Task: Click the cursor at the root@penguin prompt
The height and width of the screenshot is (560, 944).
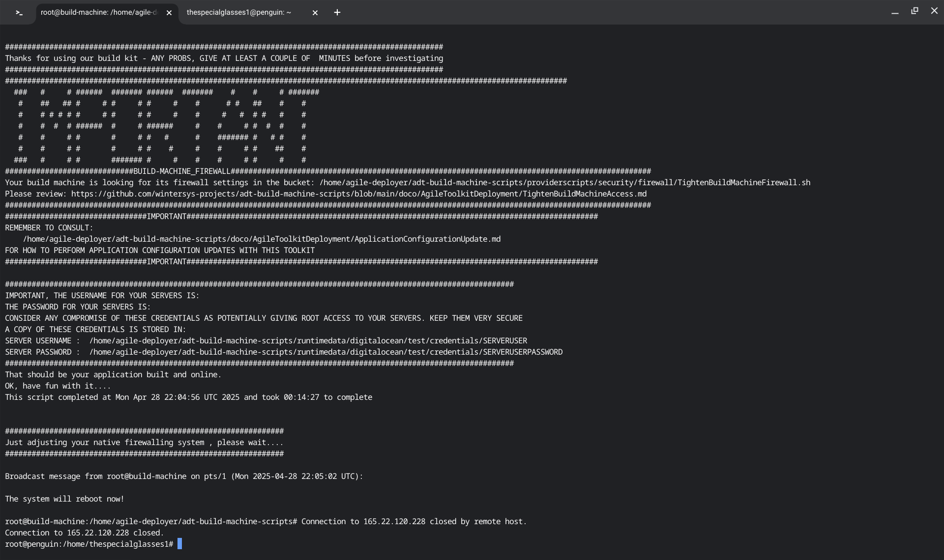Action: 180,544
